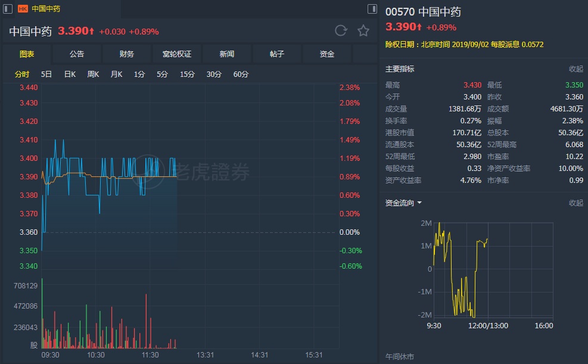Add stock to favorites with star icon

coord(363,31)
